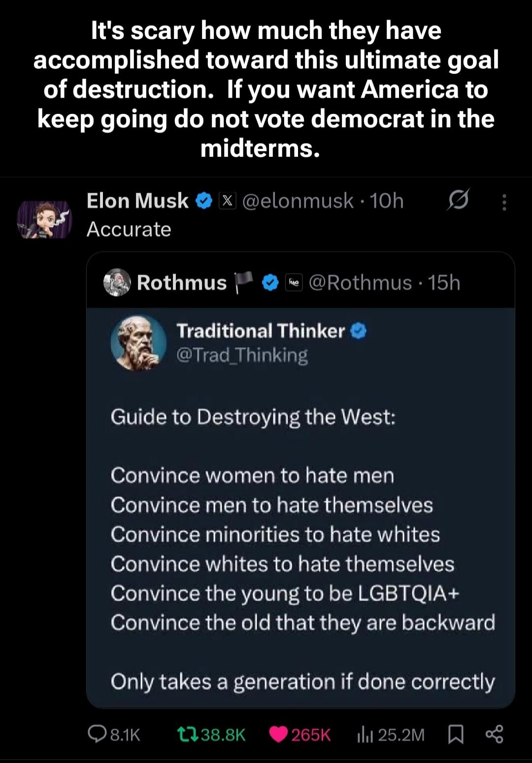This screenshot has height=763, width=532.
Task: Click Traditional Thinker's verified checkmark
Action: pos(356,331)
